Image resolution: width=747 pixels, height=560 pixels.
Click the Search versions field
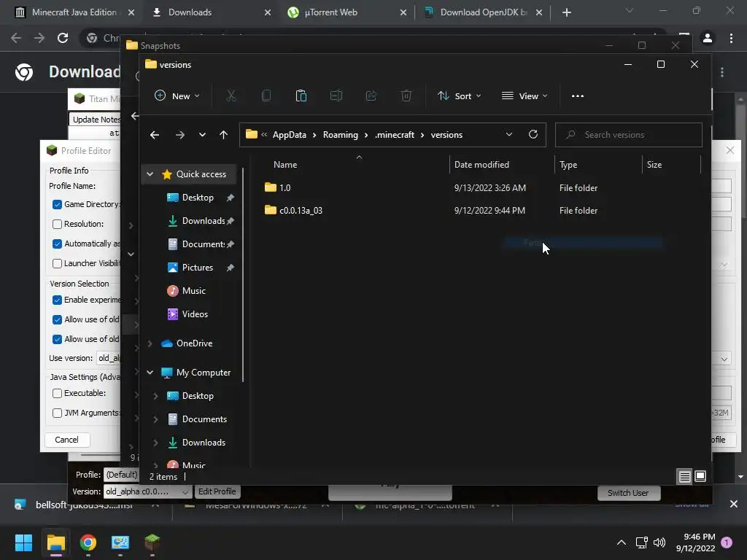coord(628,135)
